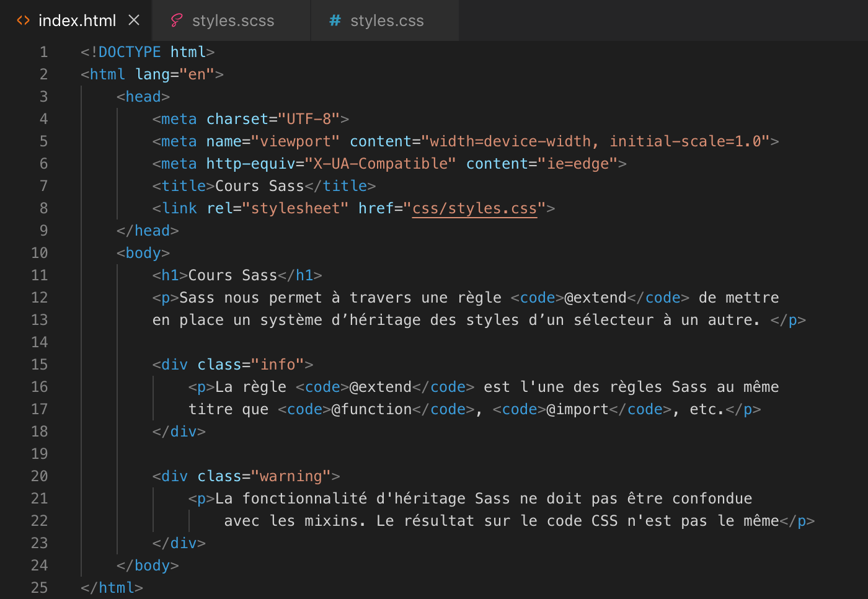This screenshot has width=868, height=599.
Task: Click the HTML file icon on index.html tab
Action: pyautogui.click(x=23, y=20)
